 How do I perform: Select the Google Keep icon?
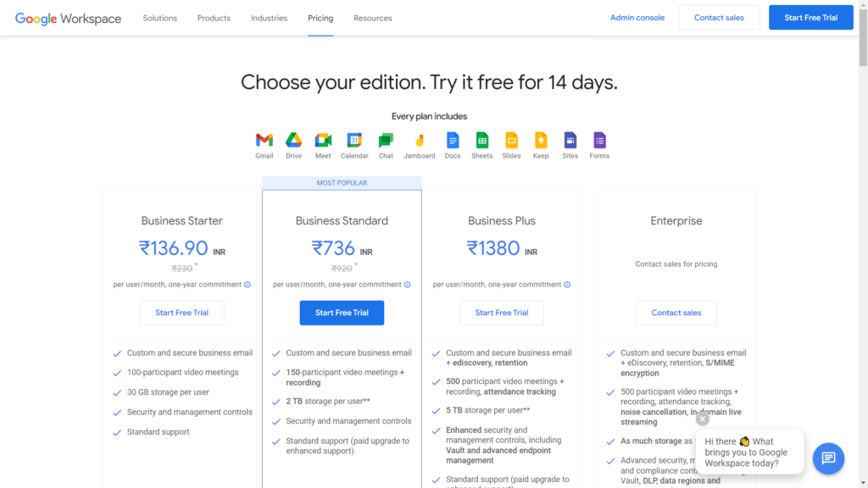pyautogui.click(x=541, y=141)
